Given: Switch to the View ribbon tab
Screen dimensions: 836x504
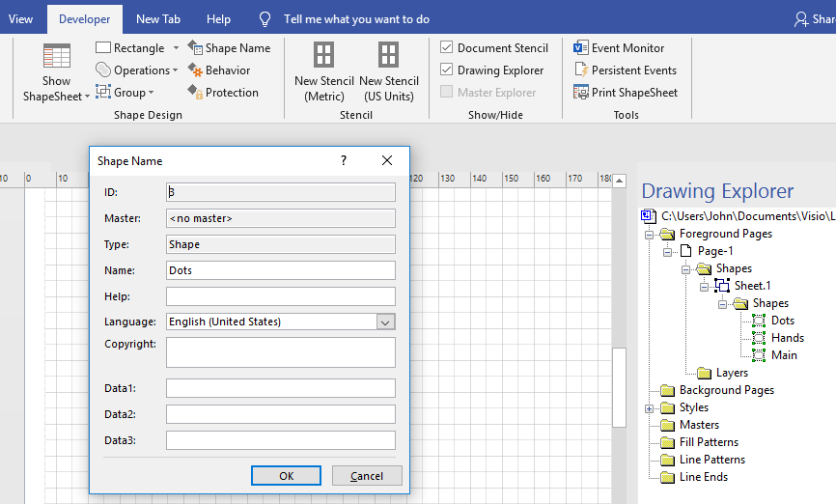Looking at the screenshot, I should tap(20, 19).
